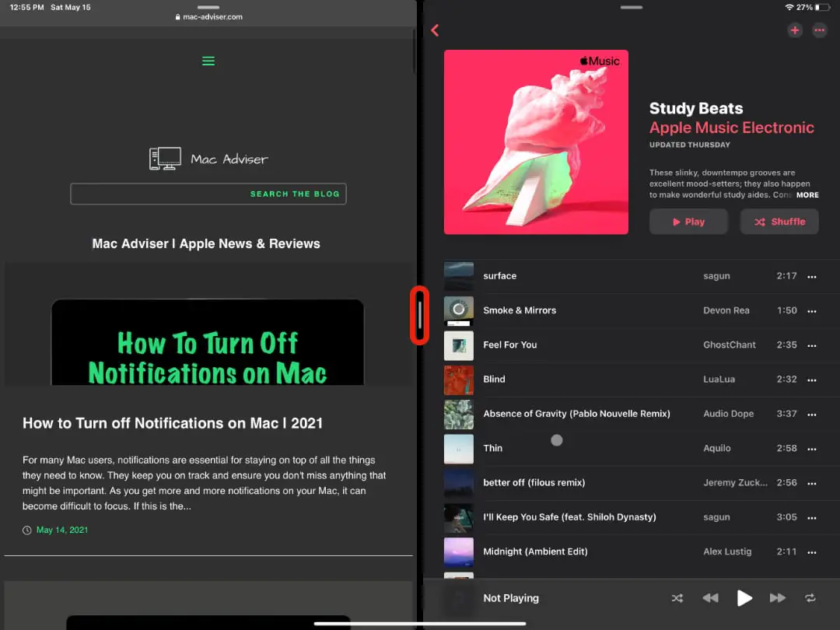Open the Mac Adviser hamburger menu
840x630 pixels.
(x=208, y=61)
